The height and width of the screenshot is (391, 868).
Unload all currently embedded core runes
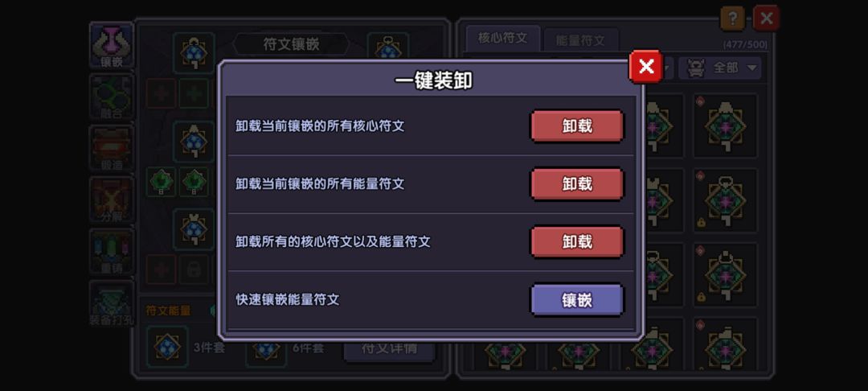pyautogui.click(x=577, y=126)
